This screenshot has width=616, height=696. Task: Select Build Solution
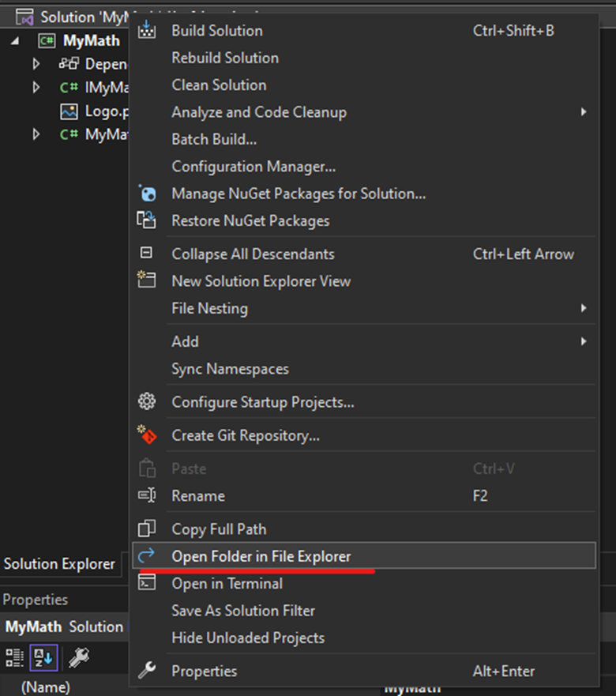coord(364,31)
